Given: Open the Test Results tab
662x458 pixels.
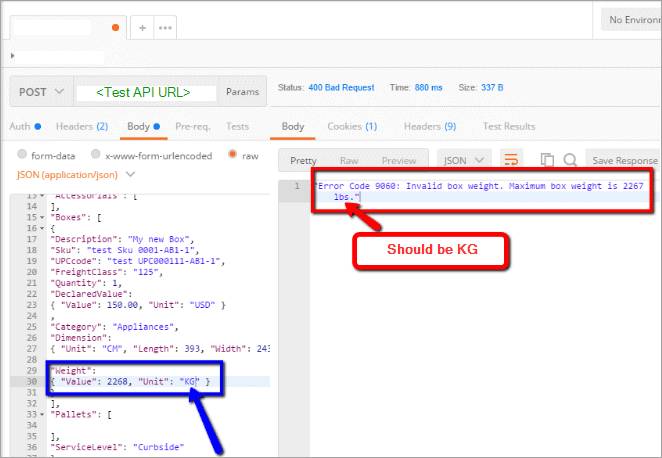Looking at the screenshot, I should pyautogui.click(x=509, y=126).
